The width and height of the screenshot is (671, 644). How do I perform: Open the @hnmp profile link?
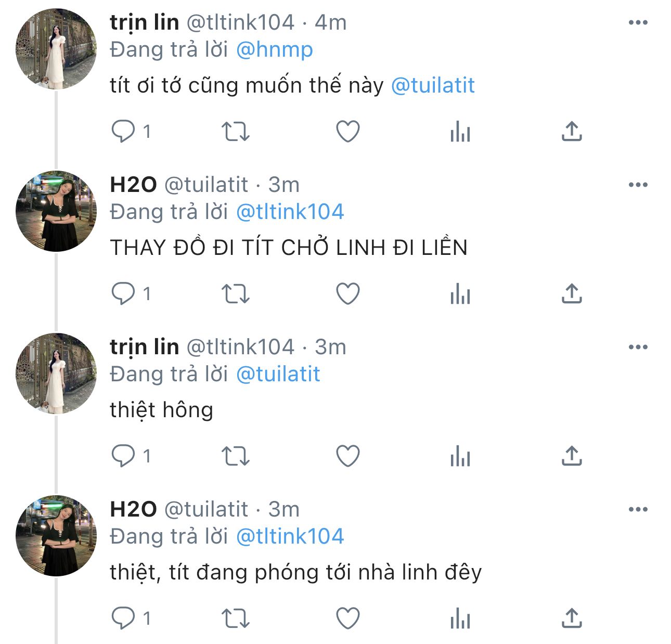(x=274, y=50)
